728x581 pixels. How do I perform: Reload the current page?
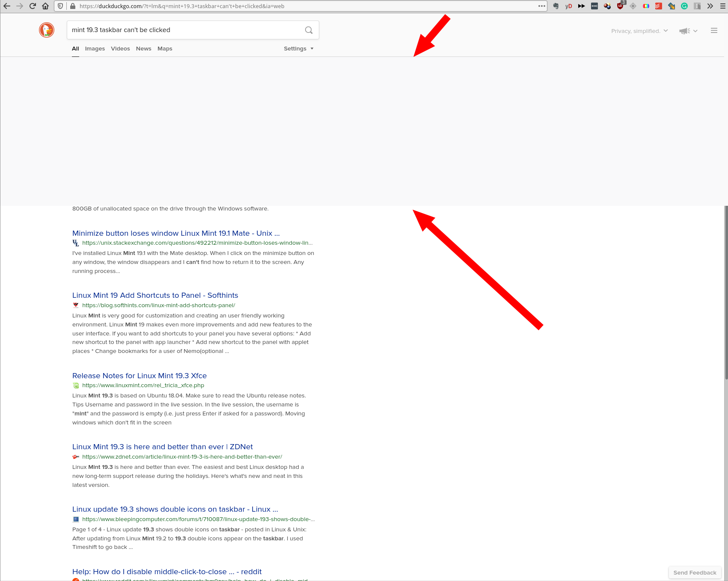point(33,6)
